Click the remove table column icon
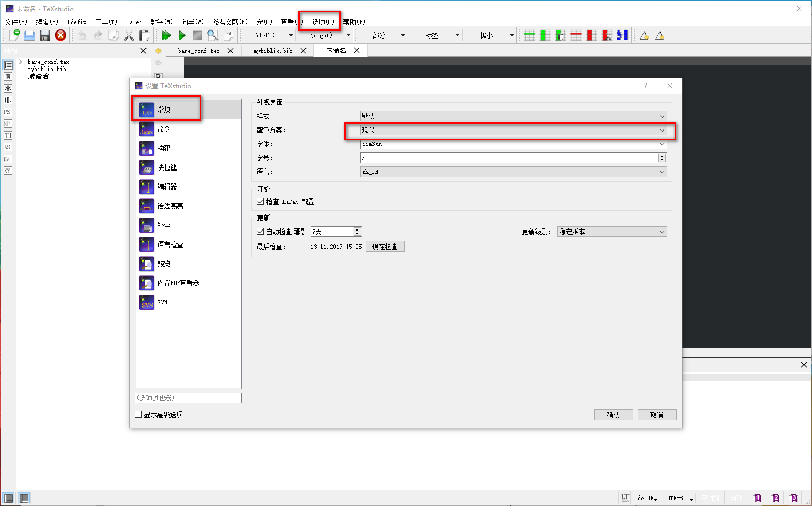The height and width of the screenshot is (506, 812). [x=592, y=35]
